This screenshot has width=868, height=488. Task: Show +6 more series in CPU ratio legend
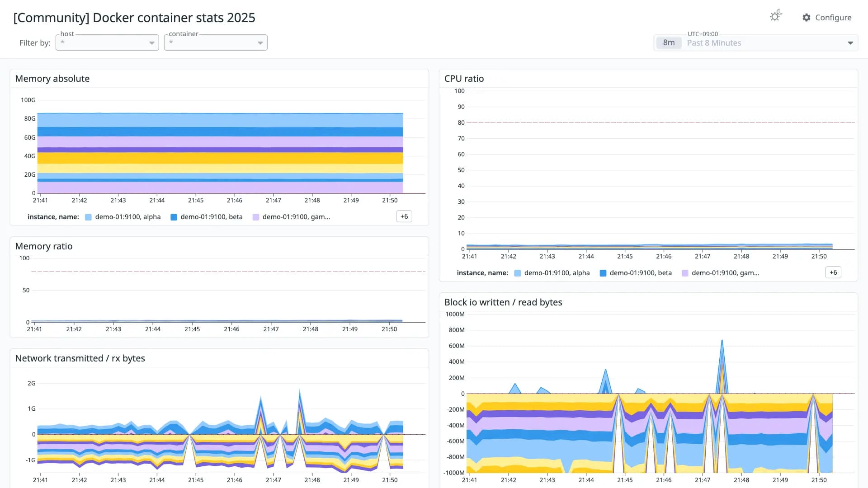(x=833, y=272)
